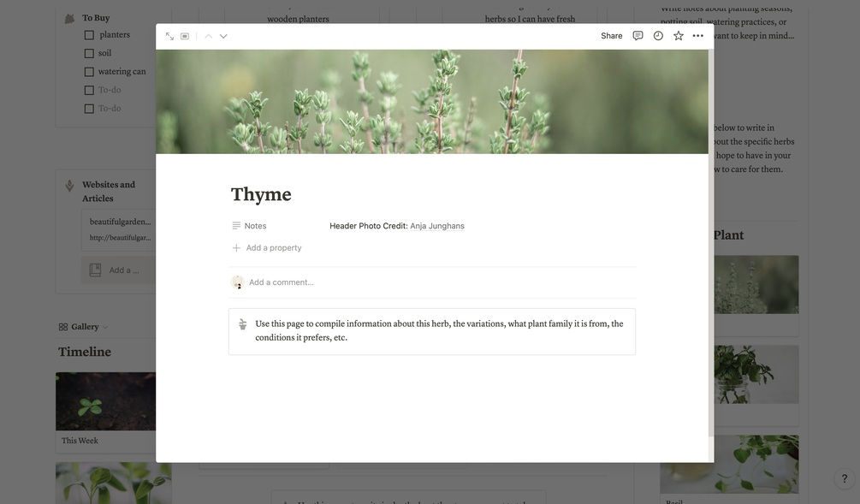Click the Thyme page title
The width and height of the screenshot is (860, 504).
(x=261, y=195)
